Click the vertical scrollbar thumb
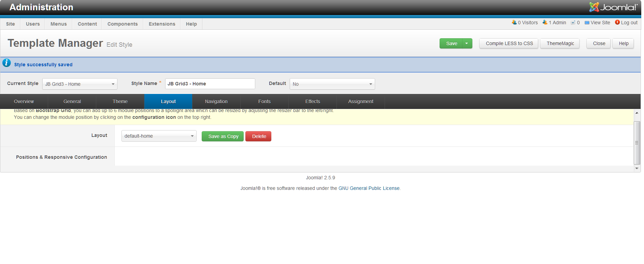644x264 pixels. coord(637,143)
